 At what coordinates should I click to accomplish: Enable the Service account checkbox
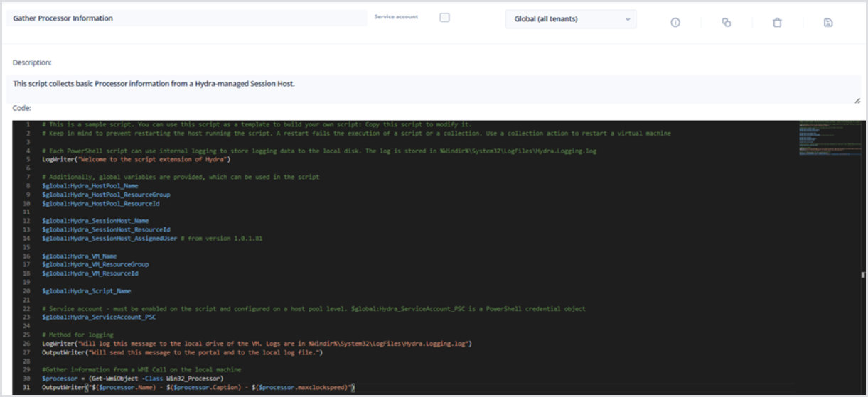[444, 18]
